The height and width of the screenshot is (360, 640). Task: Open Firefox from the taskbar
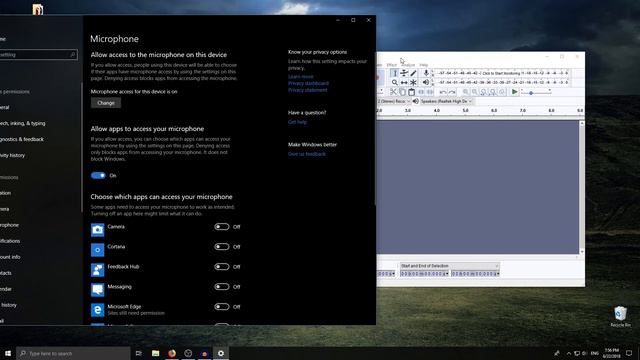[172, 353]
